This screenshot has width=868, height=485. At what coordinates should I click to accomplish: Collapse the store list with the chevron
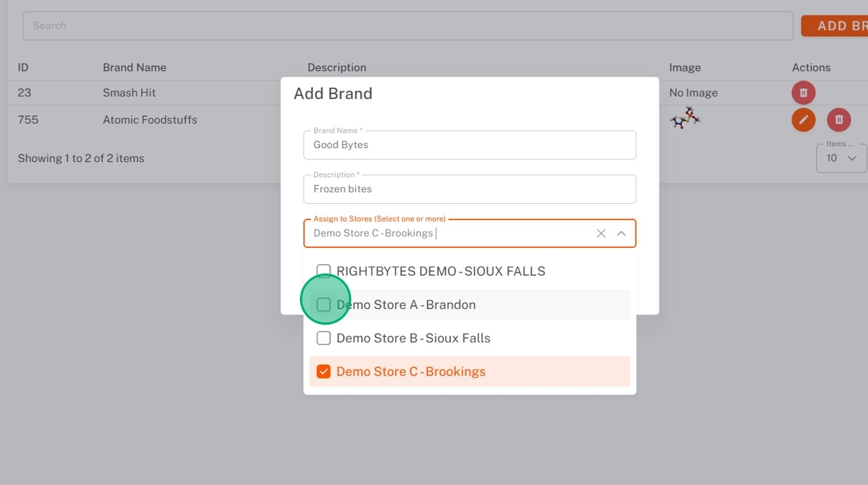[x=621, y=233]
